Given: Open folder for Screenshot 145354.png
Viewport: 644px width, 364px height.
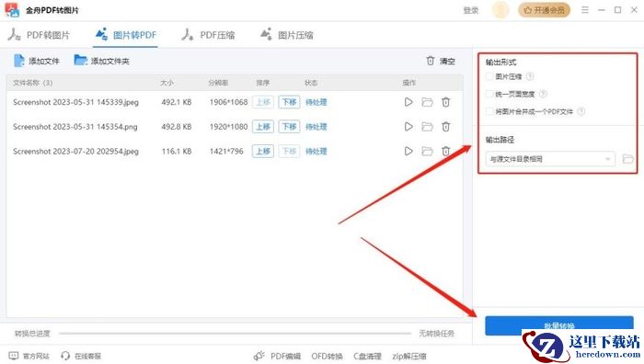Looking at the screenshot, I should click(x=427, y=127).
